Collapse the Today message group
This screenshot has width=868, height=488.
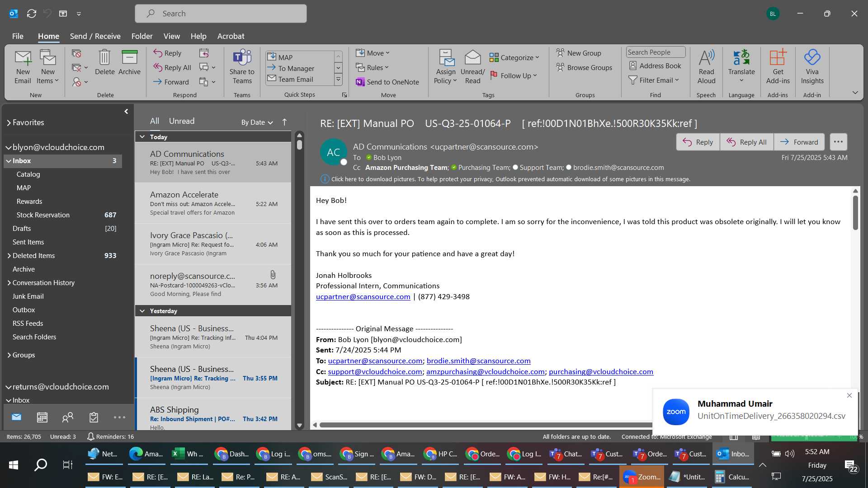(142, 137)
